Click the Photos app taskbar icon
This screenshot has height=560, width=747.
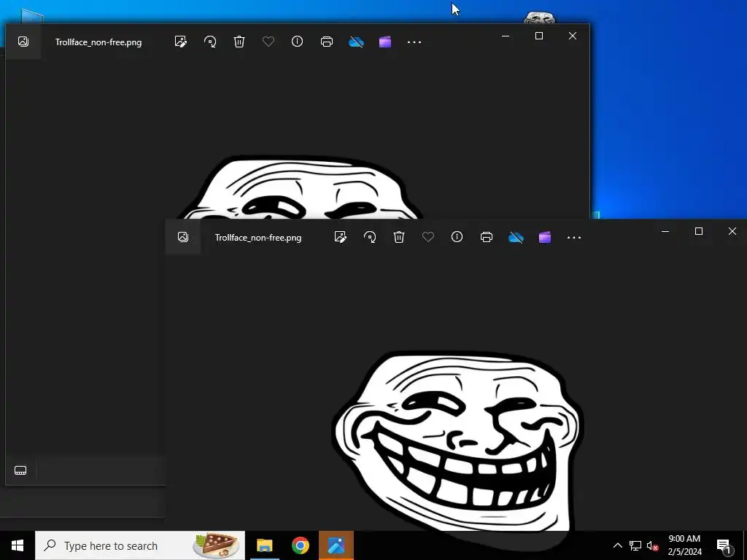pos(336,545)
